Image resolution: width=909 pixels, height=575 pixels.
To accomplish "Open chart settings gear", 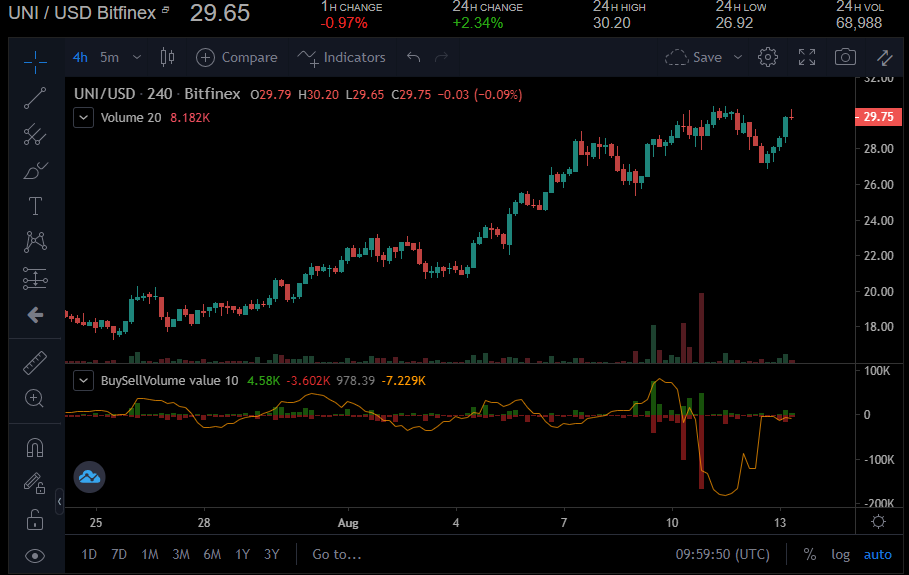I will [x=768, y=57].
